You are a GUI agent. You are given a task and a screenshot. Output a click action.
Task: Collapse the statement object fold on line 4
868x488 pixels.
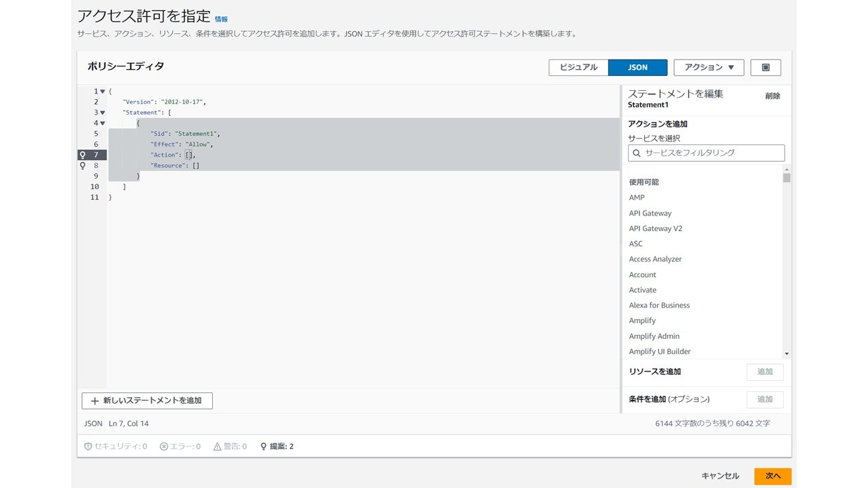[102, 123]
